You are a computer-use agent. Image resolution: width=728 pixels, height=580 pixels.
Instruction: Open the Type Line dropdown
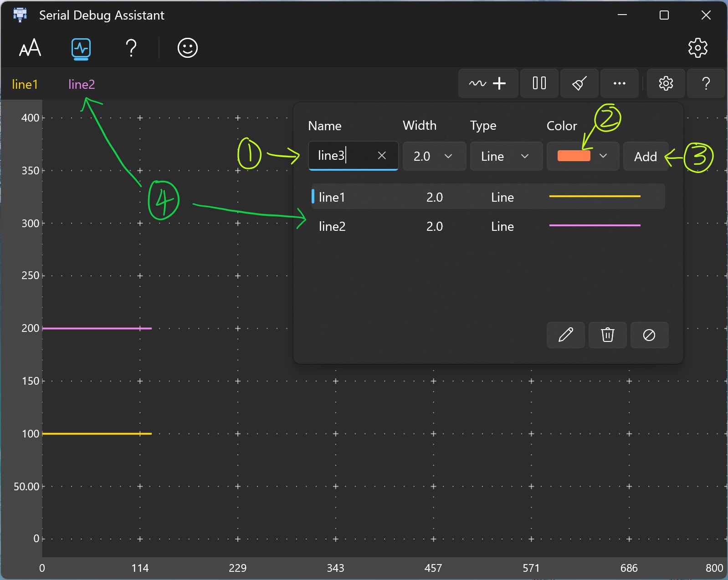pos(506,156)
